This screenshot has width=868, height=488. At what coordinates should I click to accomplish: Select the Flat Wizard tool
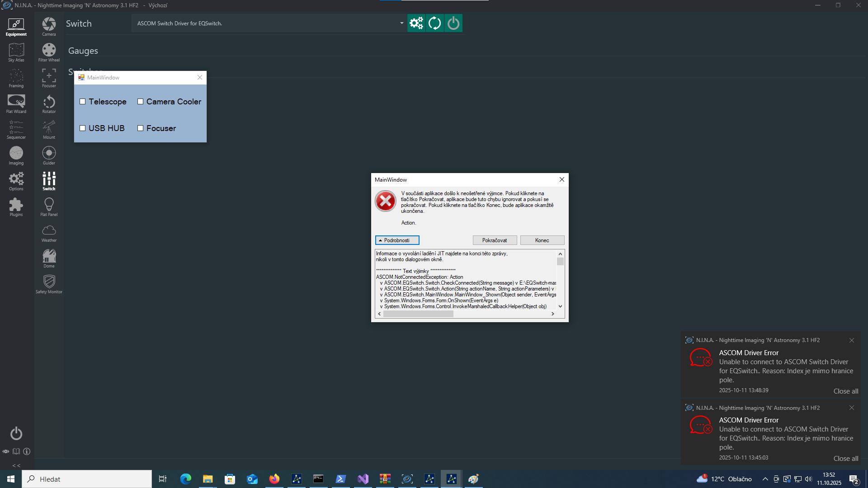16,103
